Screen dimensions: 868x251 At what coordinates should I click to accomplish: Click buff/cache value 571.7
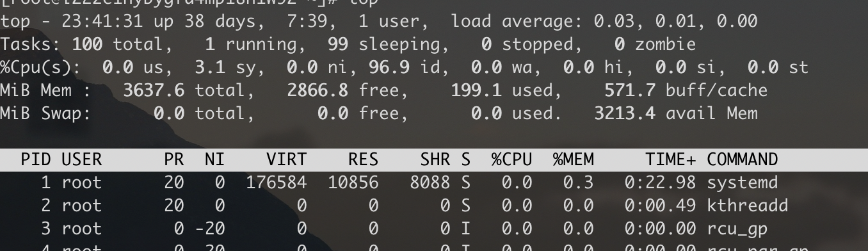coord(630,91)
